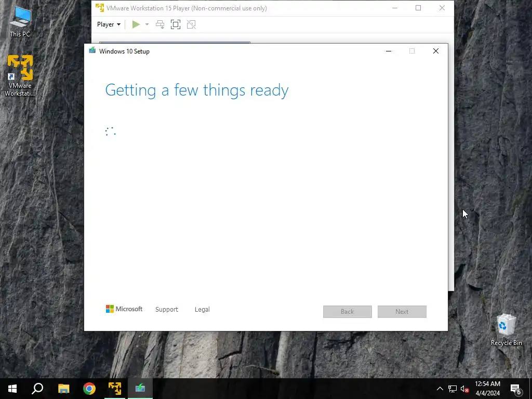This screenshot has width=532, height=399.
Task: Click the Next button in Windows 10 Setup
Action: pos(402,312)
